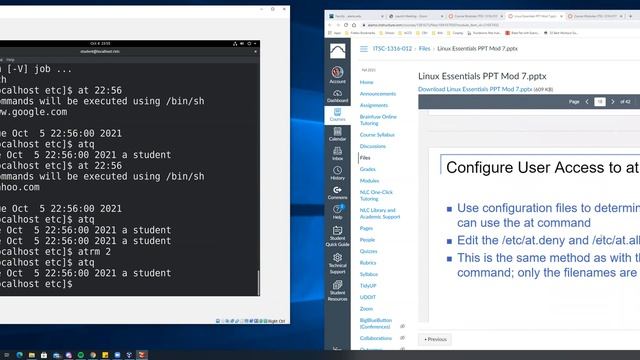Open Brainfuse Online Tutoring link
The width and height of the screenshot is (640, 360).
pos(378,120)
